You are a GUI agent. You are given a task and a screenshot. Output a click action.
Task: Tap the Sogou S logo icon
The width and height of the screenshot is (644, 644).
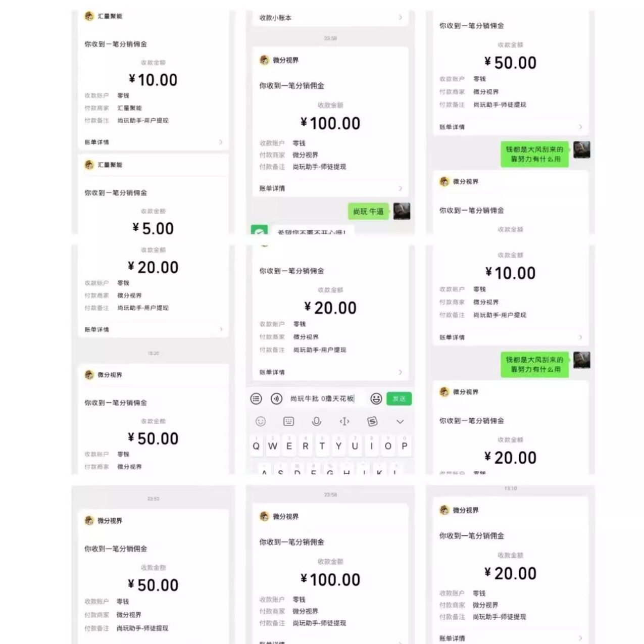372,421
